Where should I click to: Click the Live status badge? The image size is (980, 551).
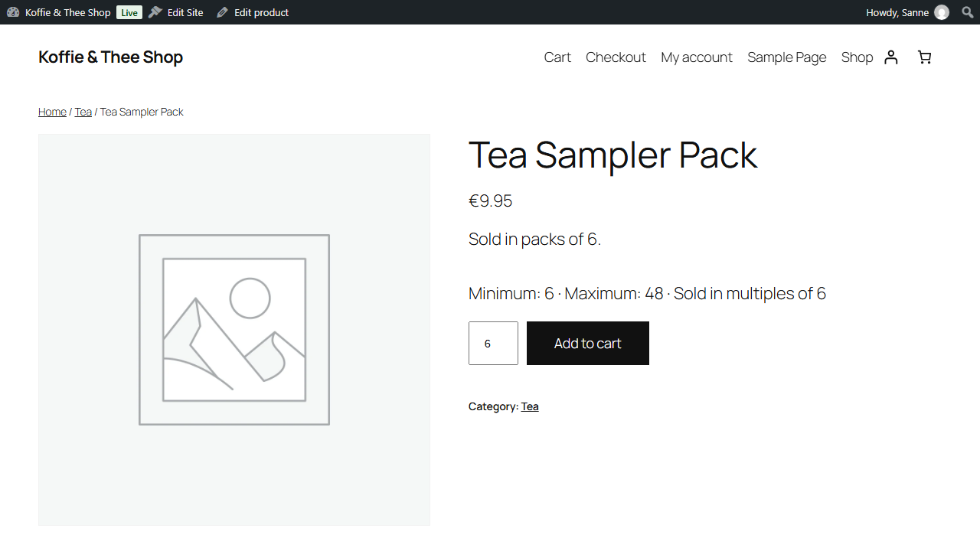click(129, 12)
